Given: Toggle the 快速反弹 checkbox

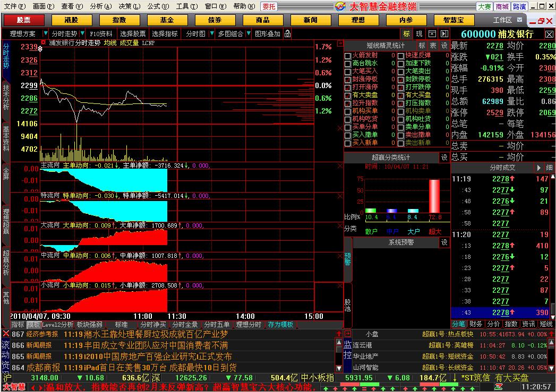Looking at the screenshot, I should pos(401,56).
